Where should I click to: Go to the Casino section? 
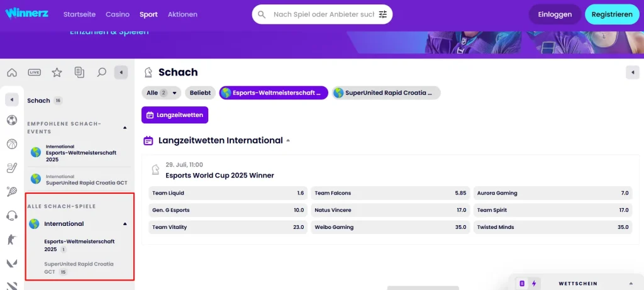(x=118, y=14)
